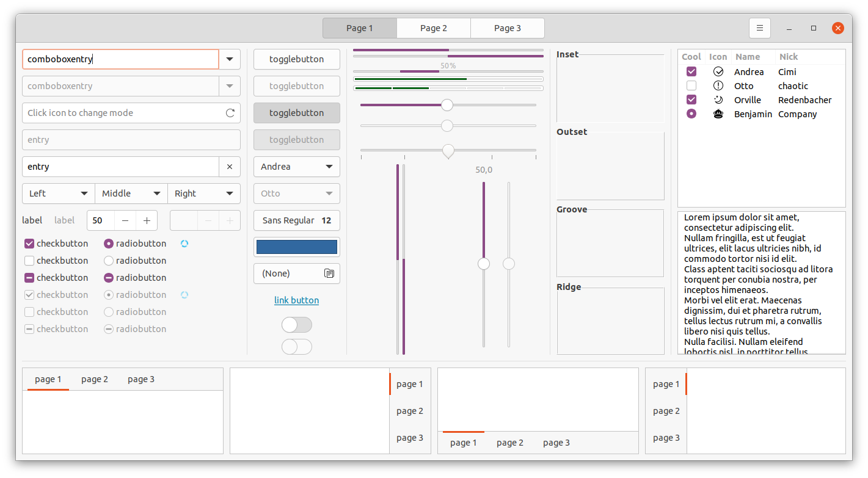
Task: Click the first horizontal purple slider handle
Action: (447, 105)
